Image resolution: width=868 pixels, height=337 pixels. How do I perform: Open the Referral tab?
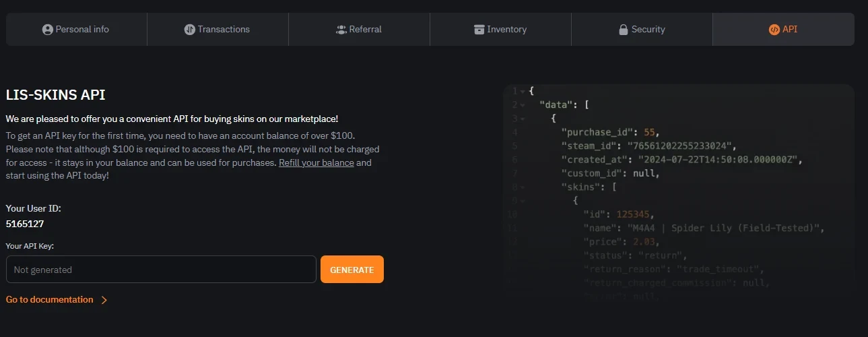(x=359, y=30)
